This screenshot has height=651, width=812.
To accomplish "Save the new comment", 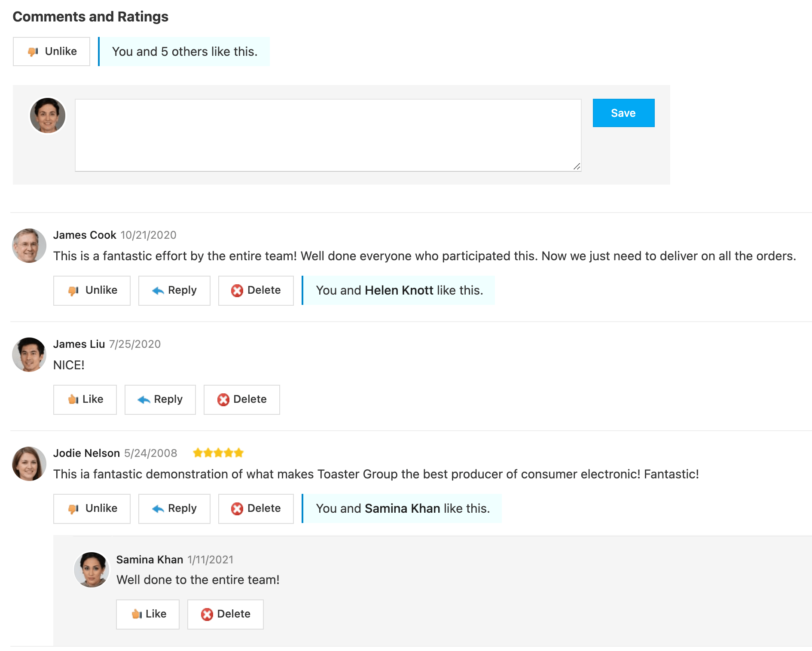I will (x=623, y=113).
